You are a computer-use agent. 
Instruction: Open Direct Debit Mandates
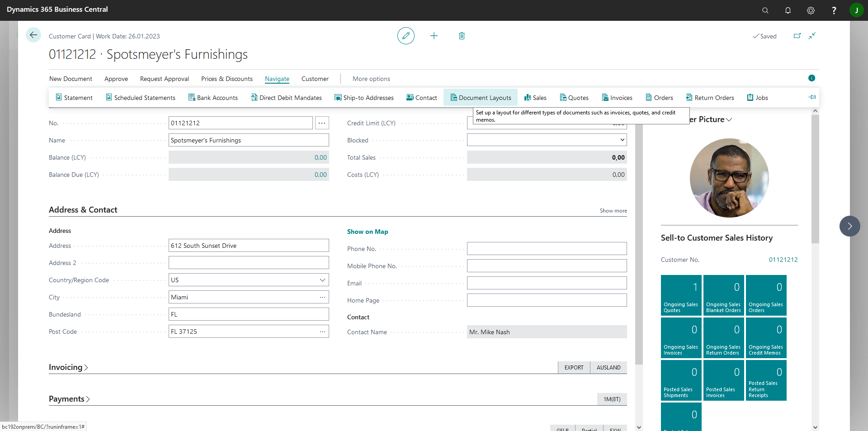coord(287,98)
